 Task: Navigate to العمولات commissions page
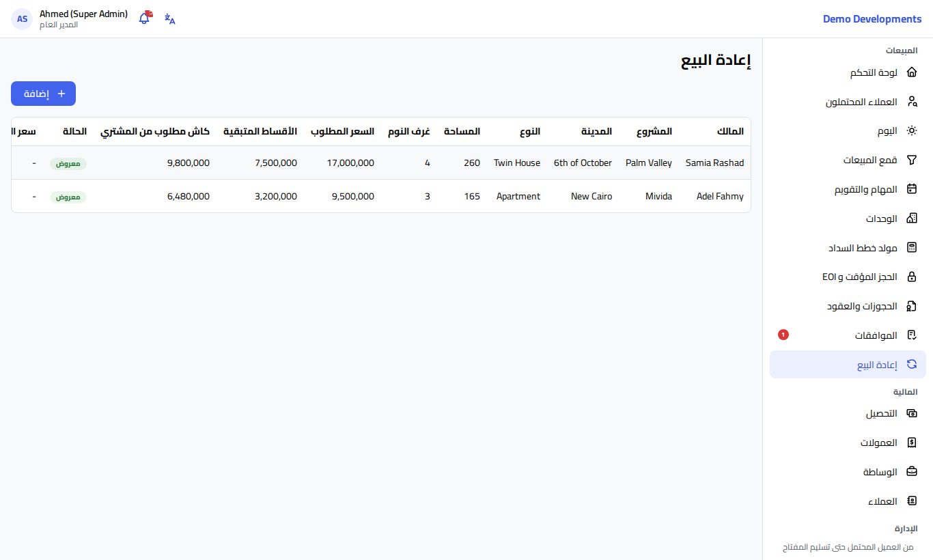click(x=848, y=443)
